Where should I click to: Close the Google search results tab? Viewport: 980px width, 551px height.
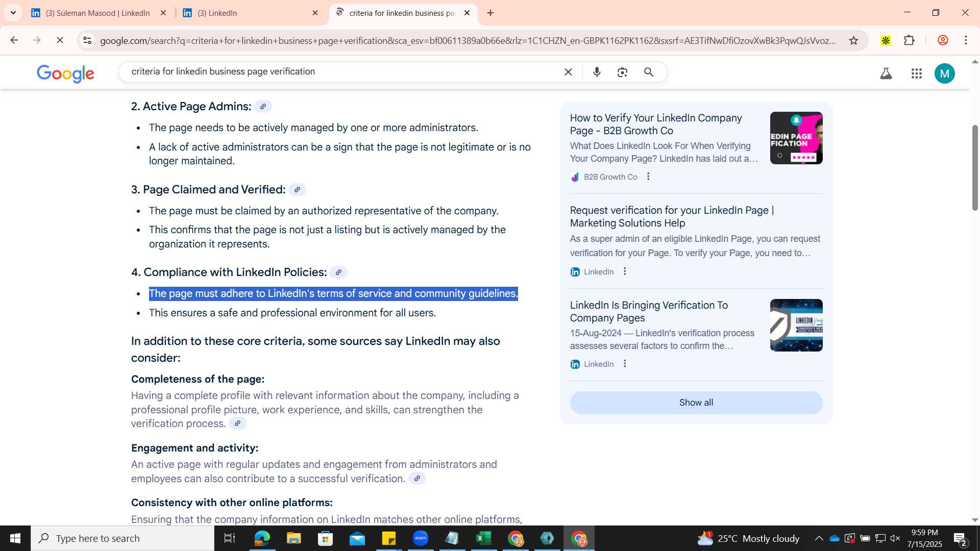click(x=467, y=13)
